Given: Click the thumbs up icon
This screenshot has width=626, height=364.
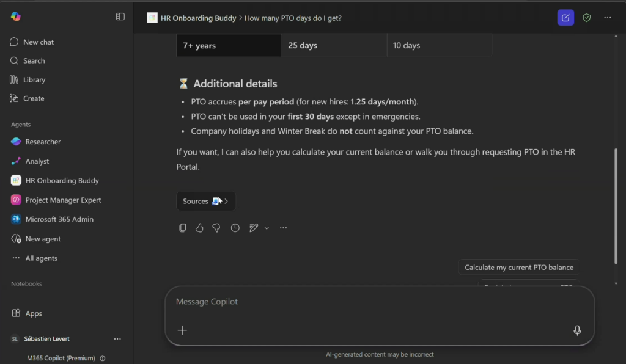Looking at the screenshot, I should (x=199, y=228).
